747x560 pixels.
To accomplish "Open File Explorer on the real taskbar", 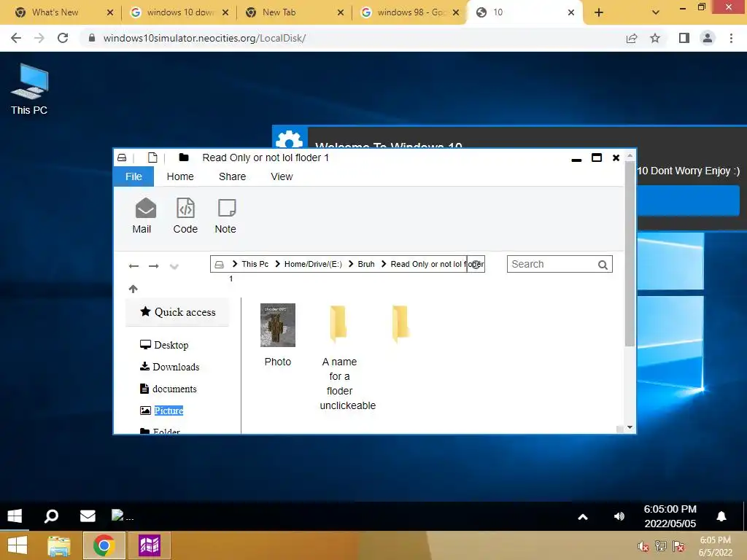I will (59, 545).
